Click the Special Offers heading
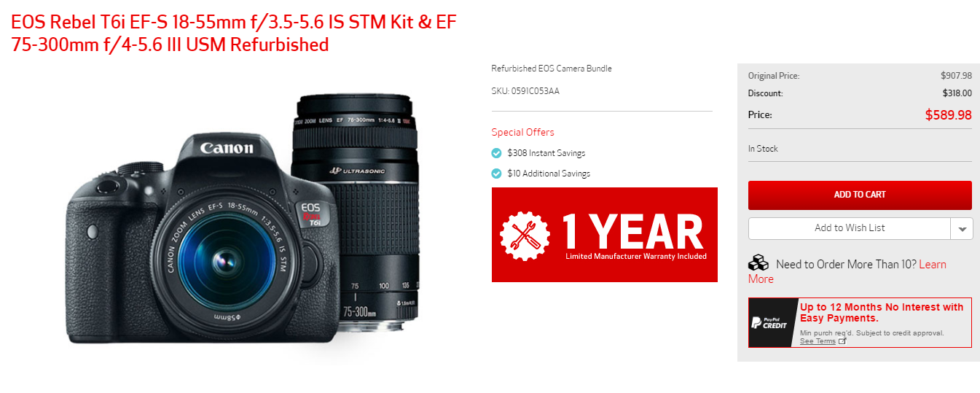 coord(522,132)
